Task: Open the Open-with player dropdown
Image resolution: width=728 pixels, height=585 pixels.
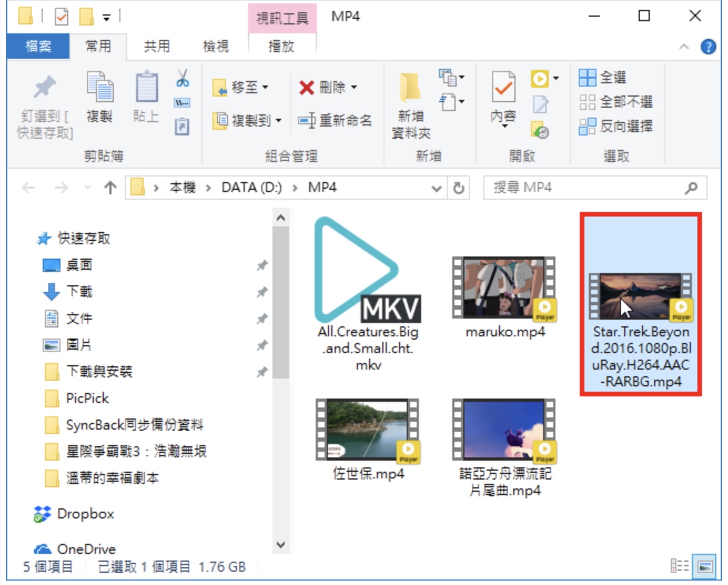Action: pyautogui.click(x=556, y=78)
